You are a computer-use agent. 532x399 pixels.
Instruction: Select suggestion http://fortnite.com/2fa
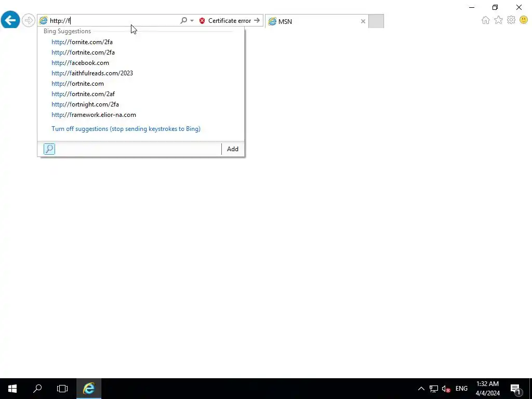[83, 52]
